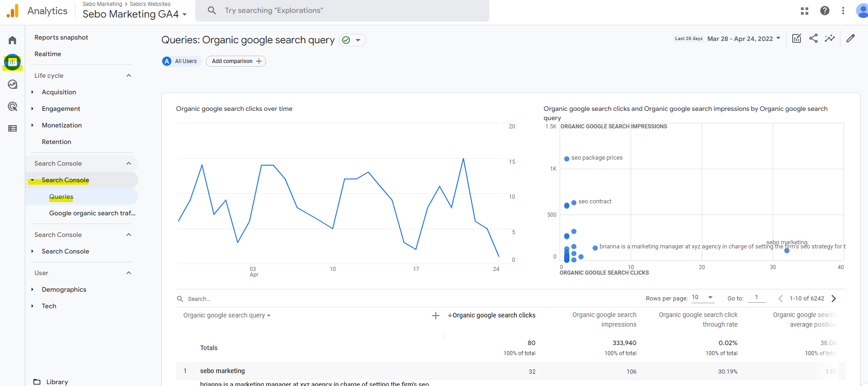
Task: Click the All Users segment chip
Action: (x=182, y=61)
